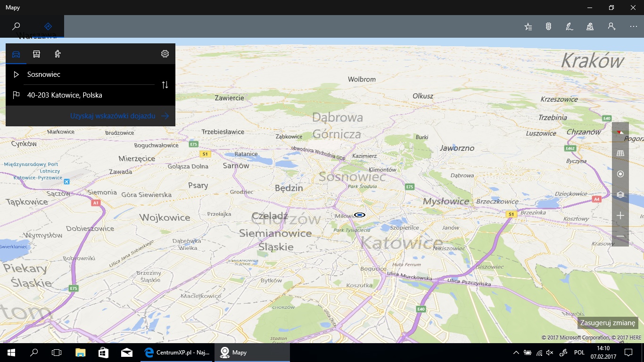This screenshot has height=362, width=644.
Task: Click the Olkusz label on map
Action: pyautogui.click(x=423, y=96)
